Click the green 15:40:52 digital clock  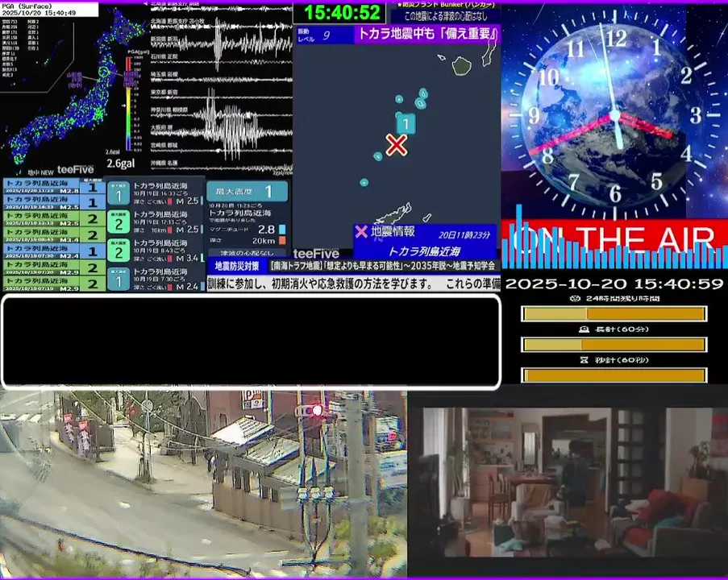pyautogui.click(x=341, y=13)
